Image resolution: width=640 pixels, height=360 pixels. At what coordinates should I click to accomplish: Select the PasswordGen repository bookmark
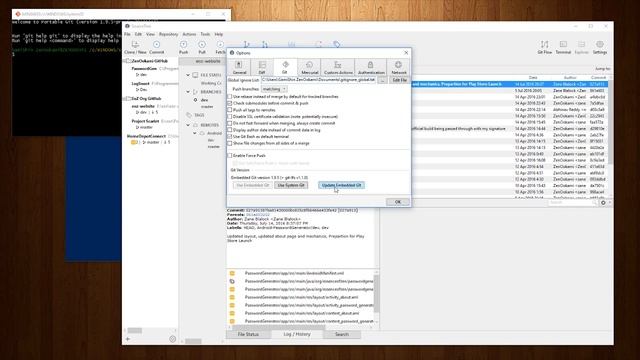tap(144, 69)
